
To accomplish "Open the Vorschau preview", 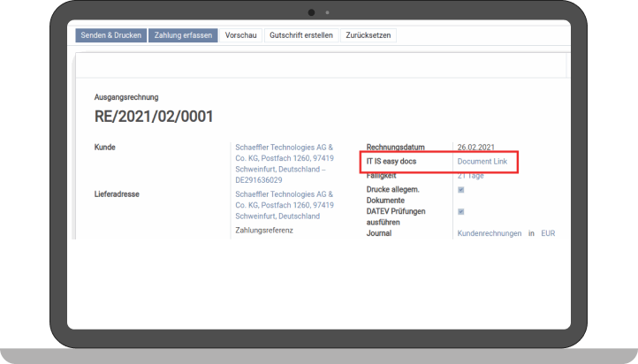I will tap(241, 35).
